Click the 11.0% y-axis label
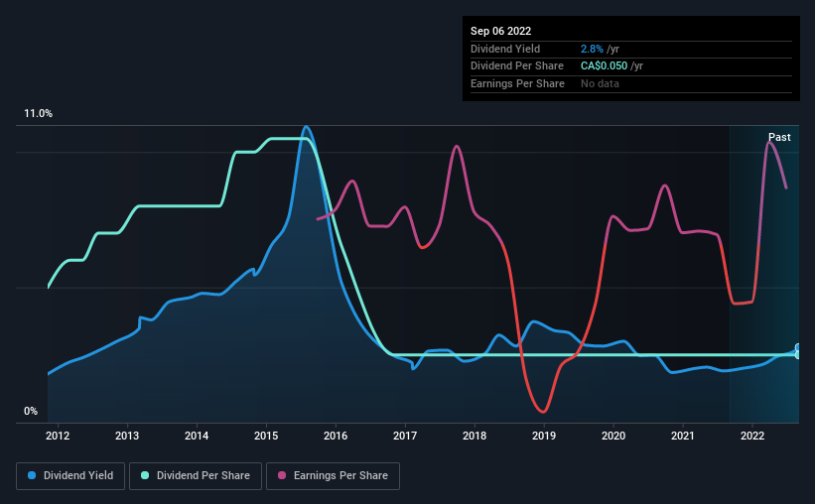This screenshot has width=815, height=504. [38, 114]
